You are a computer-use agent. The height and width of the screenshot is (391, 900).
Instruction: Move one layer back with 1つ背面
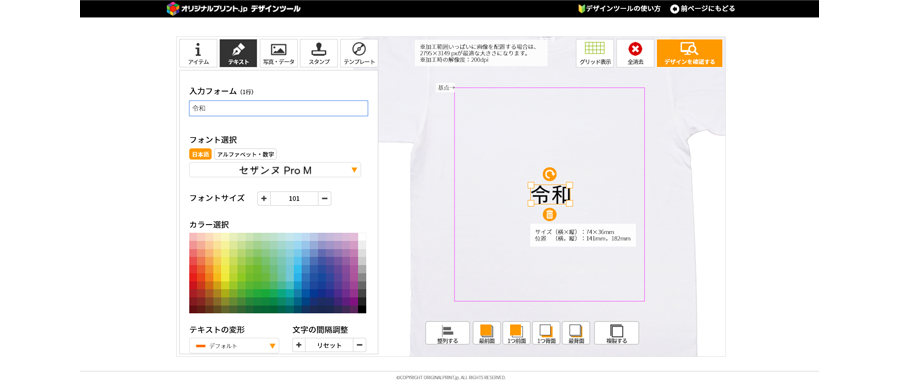click(546, 333)
